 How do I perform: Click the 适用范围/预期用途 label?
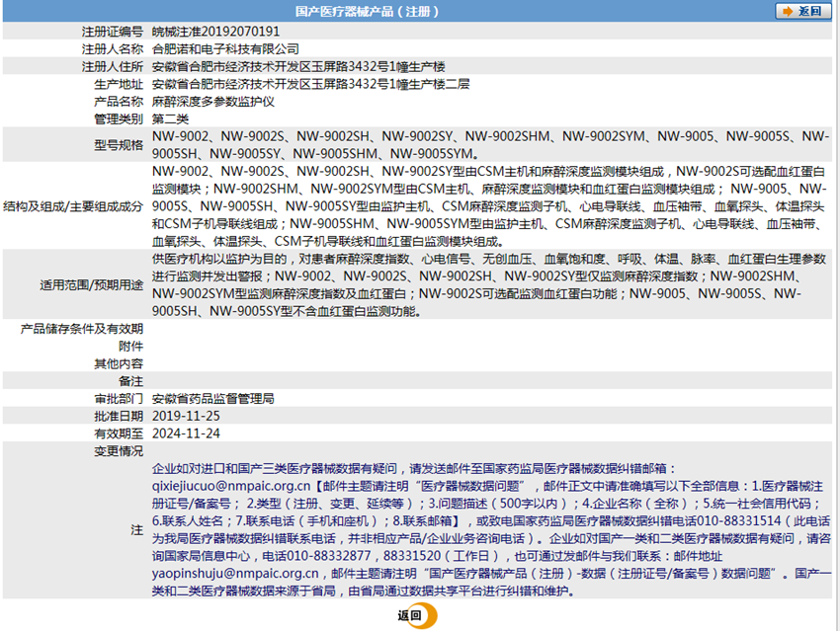92,285
